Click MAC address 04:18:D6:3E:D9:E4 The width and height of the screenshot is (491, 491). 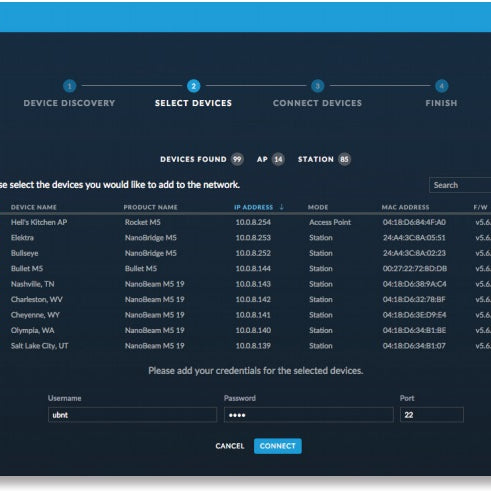415,315
